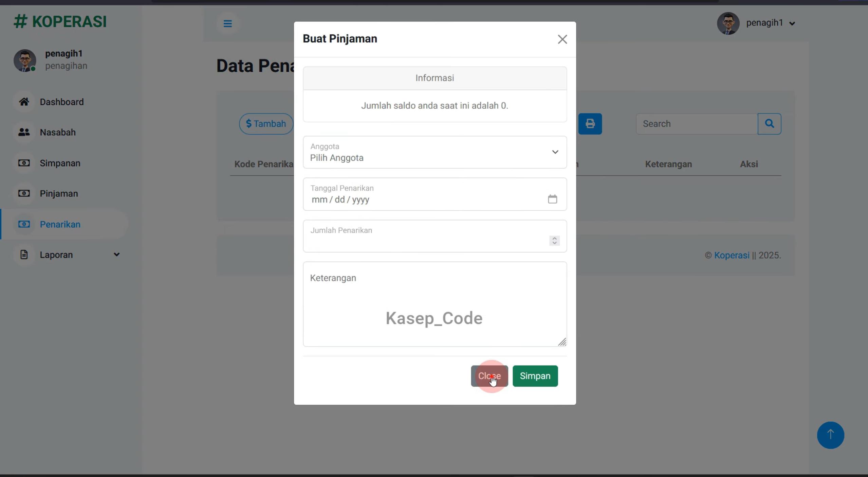Click the Nasabah users icon
The height and width of the screenshot is (477, 868).
tap(24, 132)
